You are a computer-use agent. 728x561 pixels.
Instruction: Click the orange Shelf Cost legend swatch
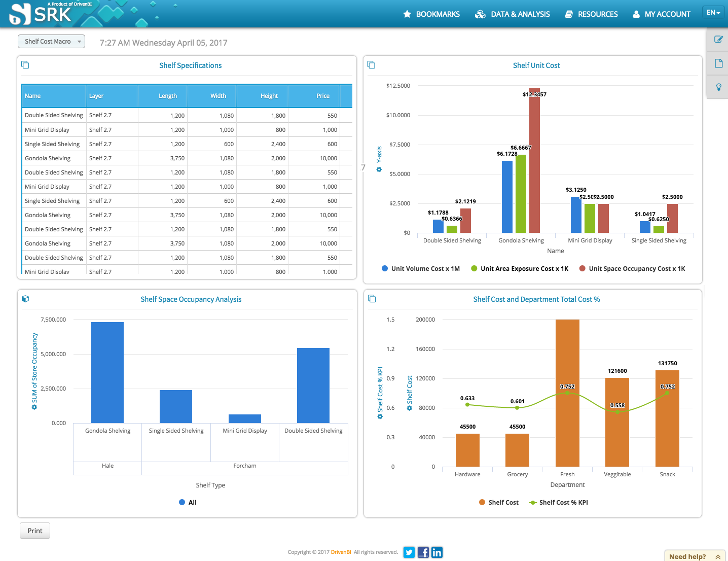point(482,503)
